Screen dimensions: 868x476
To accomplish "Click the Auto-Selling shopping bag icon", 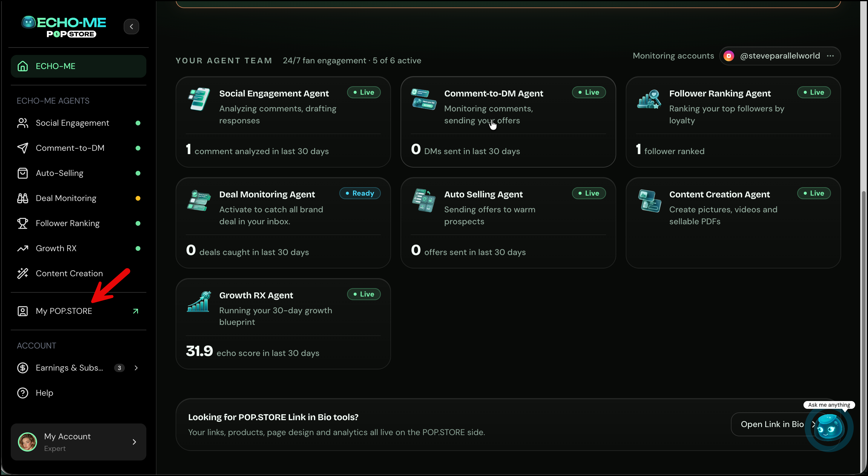I will 23,173.
